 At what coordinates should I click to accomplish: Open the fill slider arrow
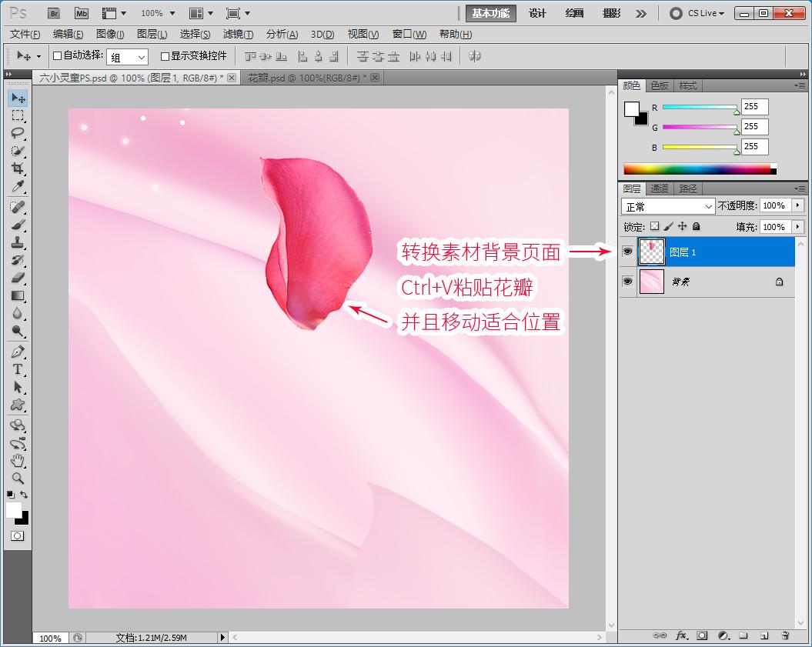(797, 227)
